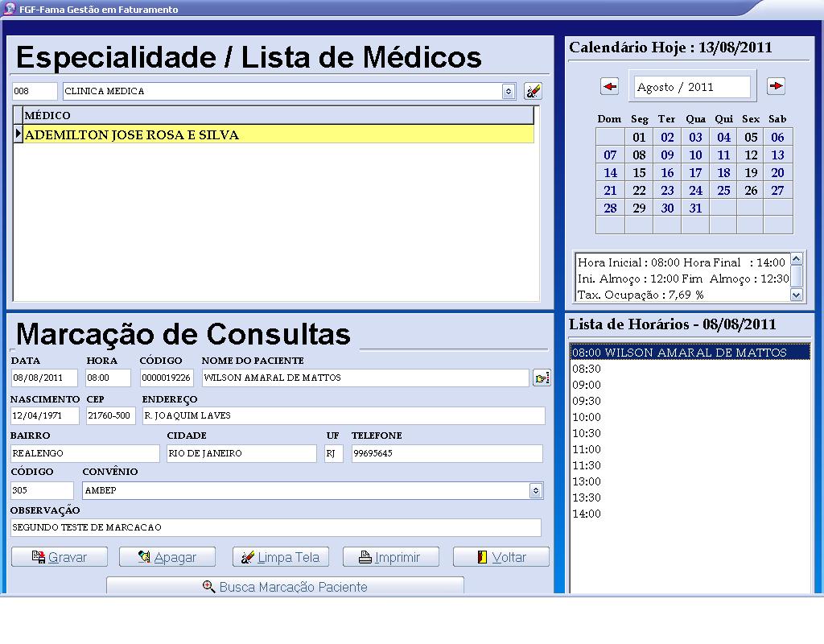Click the NOME DO PACIENTE field

(365, 378)
